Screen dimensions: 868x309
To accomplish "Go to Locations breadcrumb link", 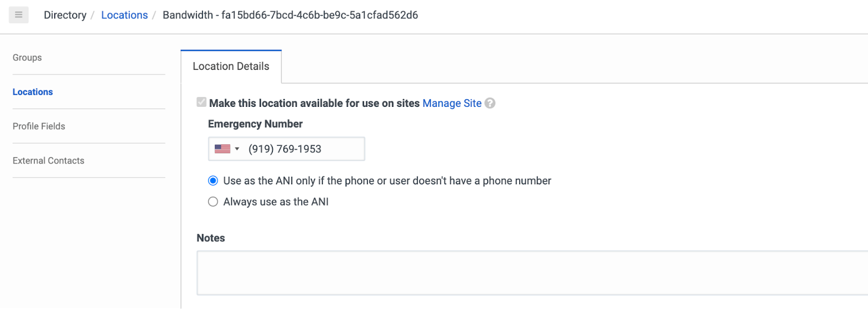I will 124,15.
